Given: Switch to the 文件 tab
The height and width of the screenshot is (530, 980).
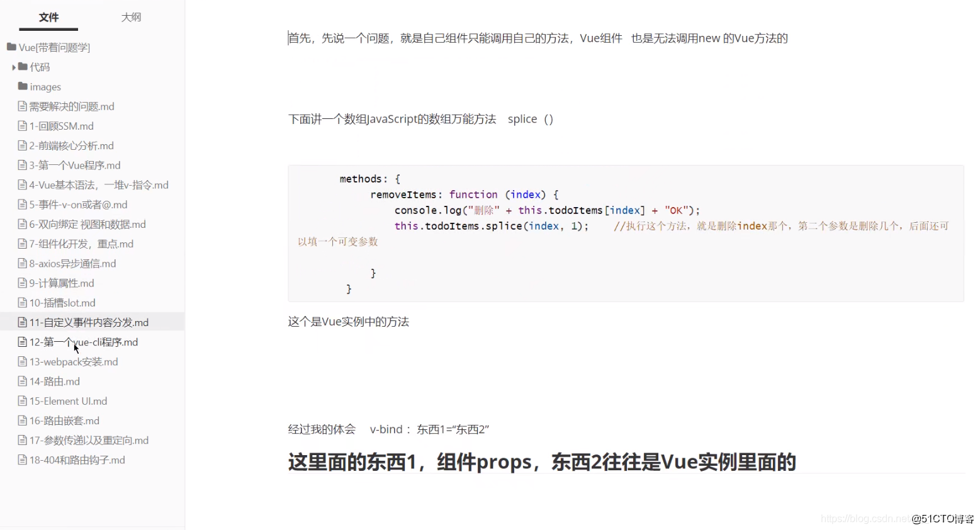Looking at the screenshot, I should coord(48,17).
